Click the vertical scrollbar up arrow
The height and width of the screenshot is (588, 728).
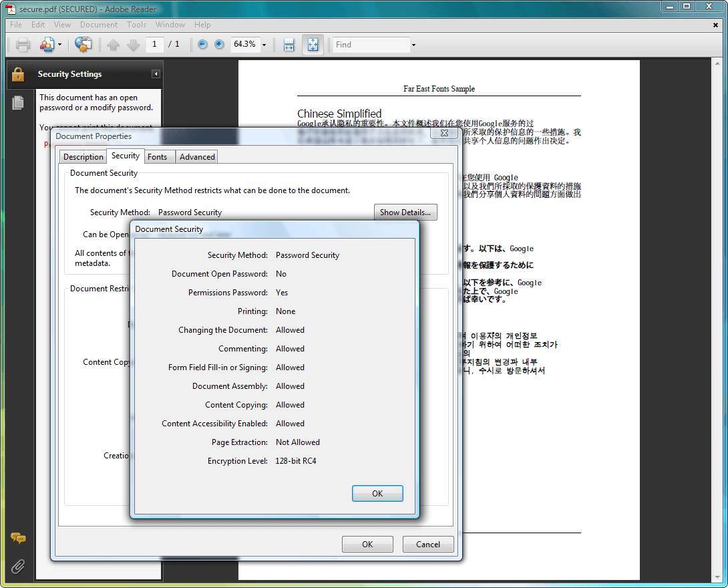pos(718,63)
